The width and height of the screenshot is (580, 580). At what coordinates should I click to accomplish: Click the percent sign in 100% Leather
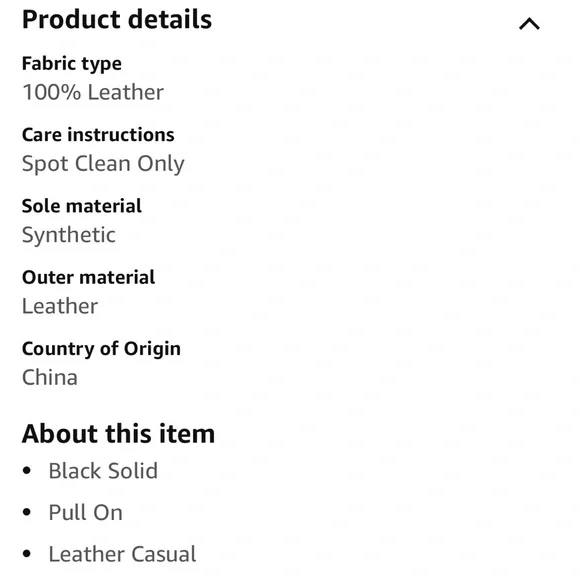[71, 92]
